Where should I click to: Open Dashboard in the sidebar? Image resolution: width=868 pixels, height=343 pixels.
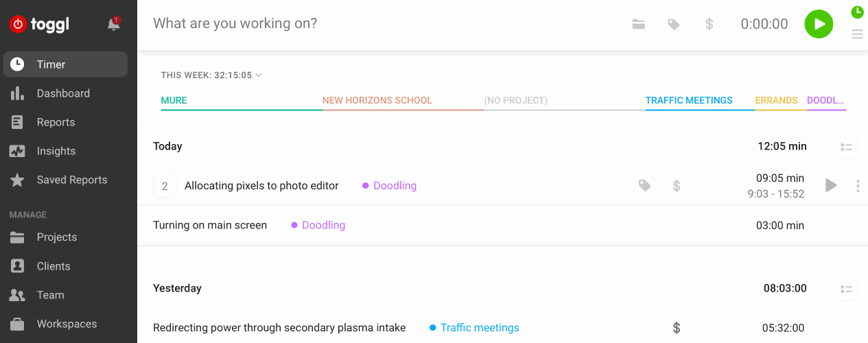point(63,93)
